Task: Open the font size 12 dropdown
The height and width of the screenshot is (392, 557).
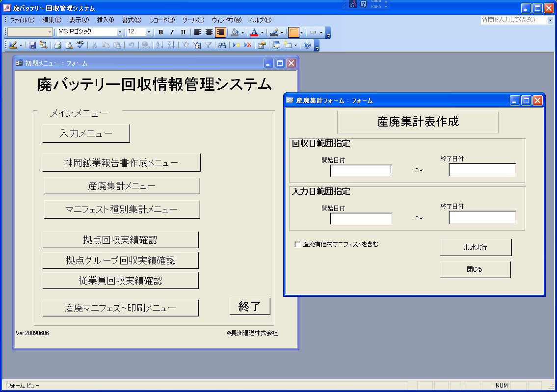Action: pos(149,32)
